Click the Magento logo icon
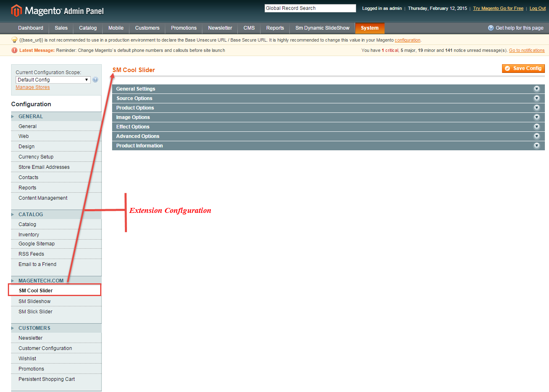549x392 pixels. (16, 10)
